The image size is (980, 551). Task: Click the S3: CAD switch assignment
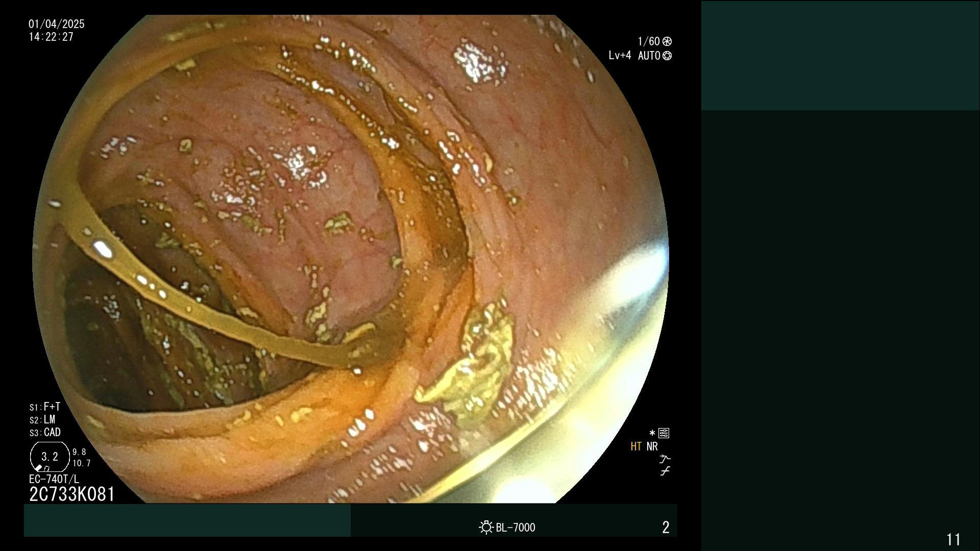[45, 432]
